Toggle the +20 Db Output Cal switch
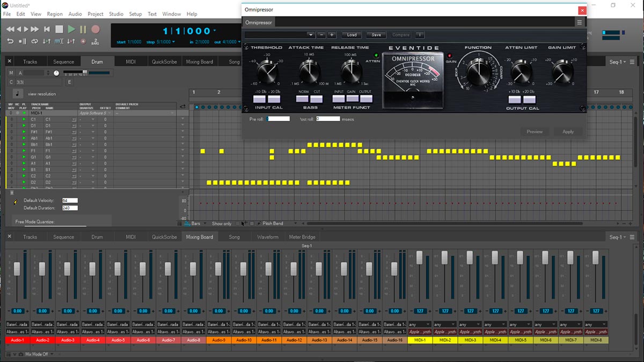 [529, 99]
